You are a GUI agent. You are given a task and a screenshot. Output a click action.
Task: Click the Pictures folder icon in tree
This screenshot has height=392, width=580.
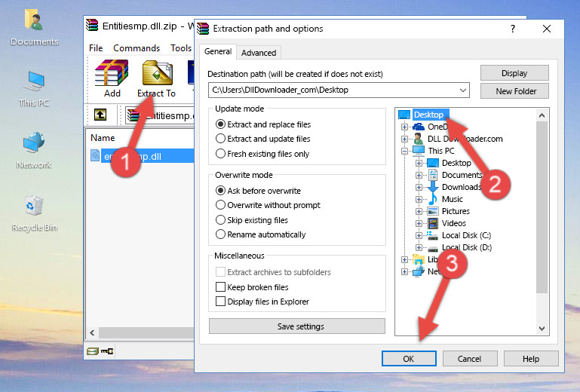(433, 211)
